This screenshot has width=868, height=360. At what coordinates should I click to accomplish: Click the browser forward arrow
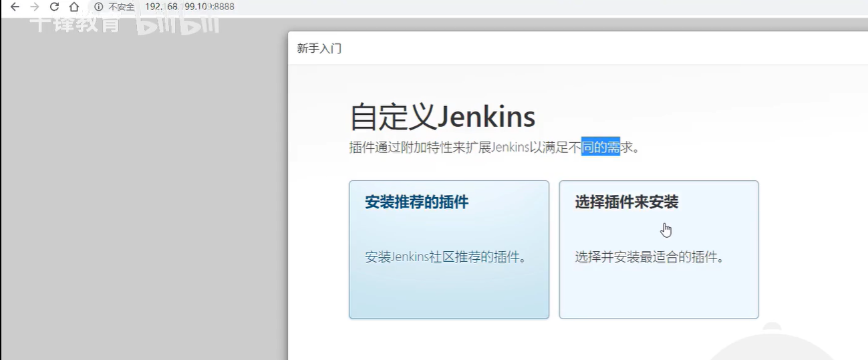tap(35, 7)
